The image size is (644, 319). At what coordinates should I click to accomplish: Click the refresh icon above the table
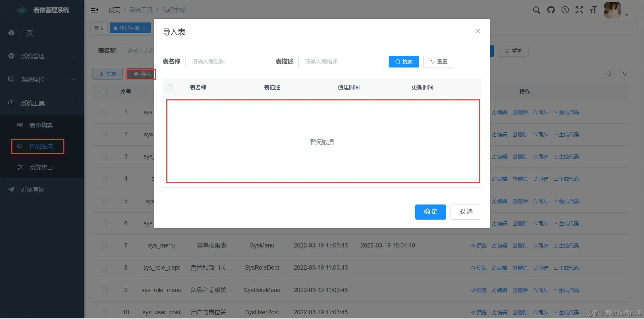(x=625, y=74)
